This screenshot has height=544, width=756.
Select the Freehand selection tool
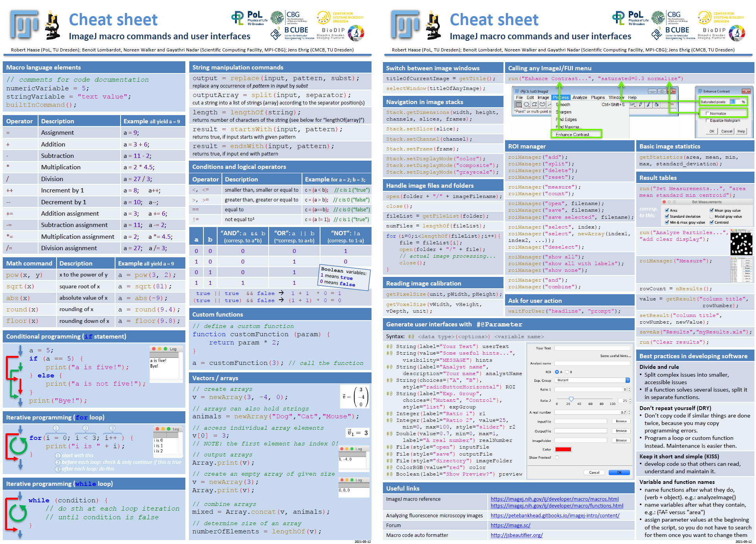click(542, 104)
